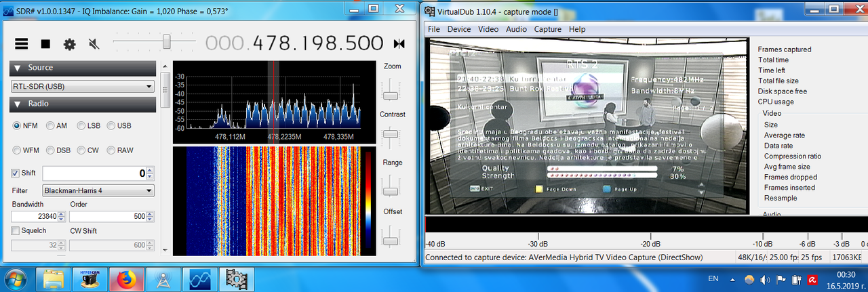Collapse the Radio panel

pyautogui.click(x=83, y=104)
